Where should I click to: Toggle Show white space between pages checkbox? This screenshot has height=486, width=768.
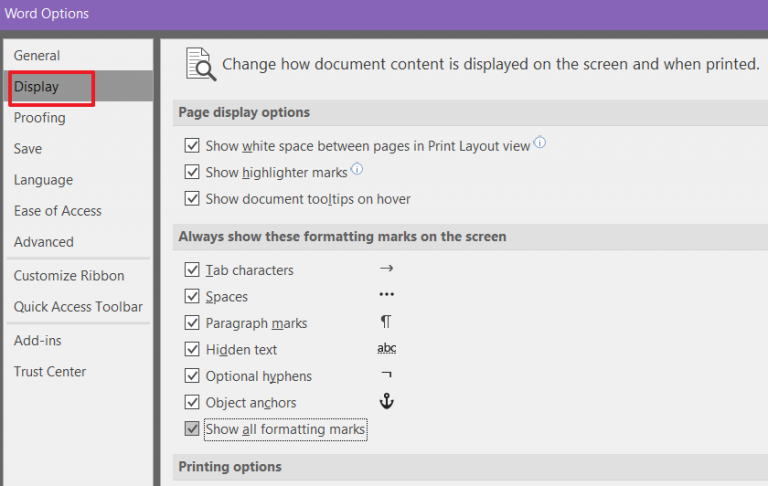pos(192,146)
